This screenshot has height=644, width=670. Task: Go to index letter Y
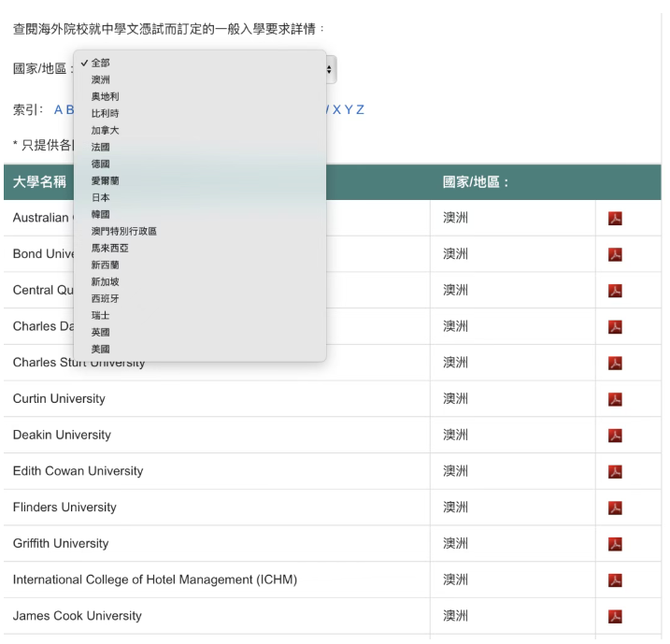tap(349, 109)
